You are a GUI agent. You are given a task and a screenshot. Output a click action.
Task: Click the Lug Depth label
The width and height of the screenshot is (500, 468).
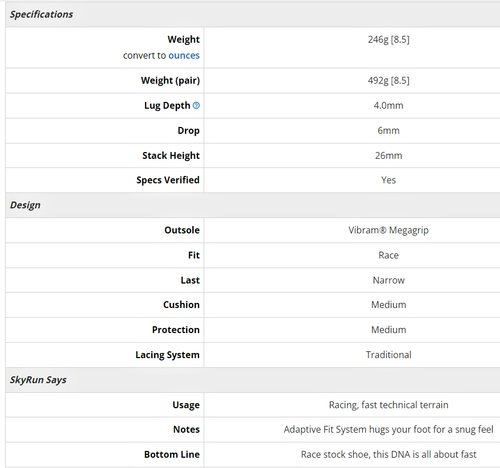(x=167, y=106)
